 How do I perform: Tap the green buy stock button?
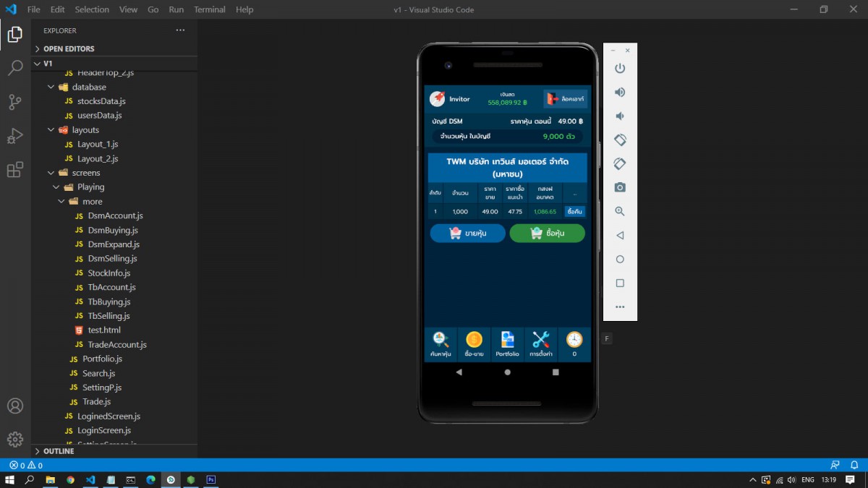(548, 234)
